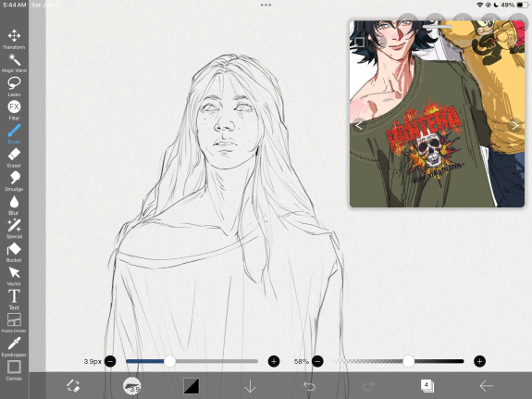Image resolution: width=532 pixels, height=399 pixels.
Task: Show next reference image with right chevron
Action: pyautogui.click(x=515, y=126)
